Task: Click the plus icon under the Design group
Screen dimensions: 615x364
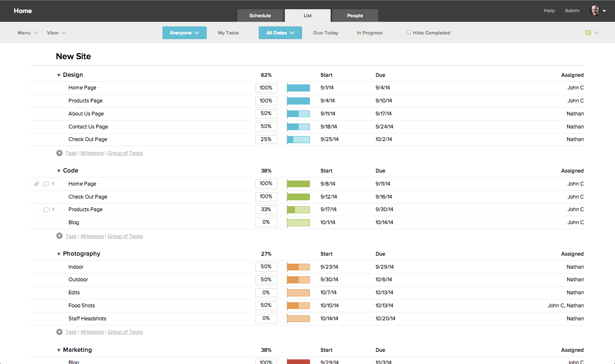Action: point(60,153)
